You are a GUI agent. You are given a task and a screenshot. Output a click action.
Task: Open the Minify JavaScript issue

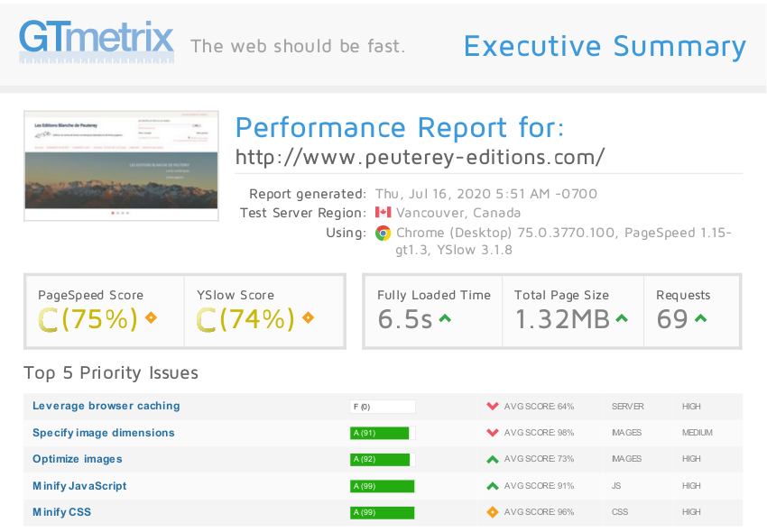79,486
